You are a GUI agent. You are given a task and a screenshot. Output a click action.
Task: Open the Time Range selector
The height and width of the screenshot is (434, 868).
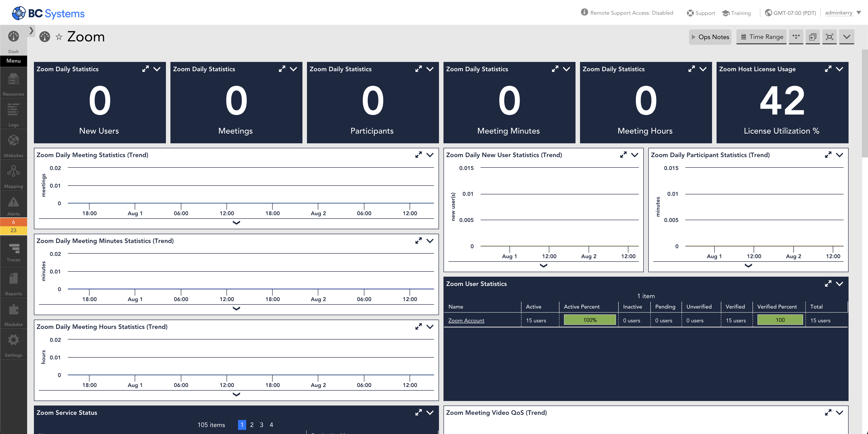pos(762,37)
